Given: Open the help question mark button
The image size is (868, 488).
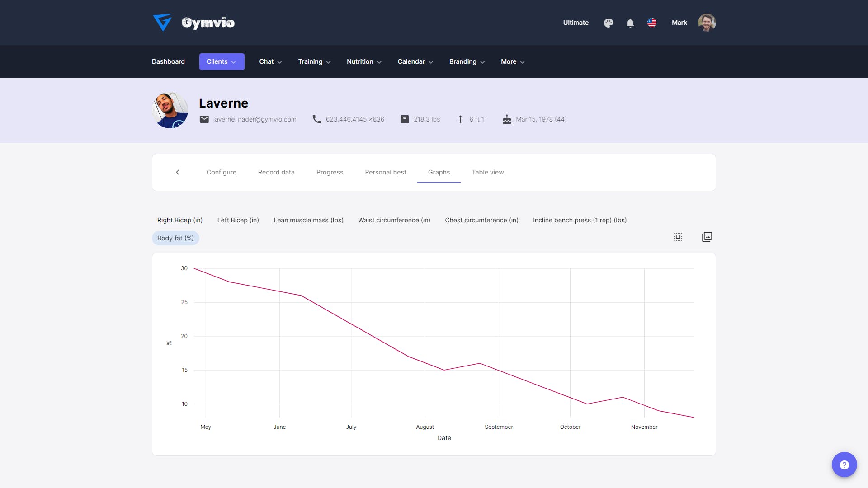Looking at the screenshot, I should coord(844,465).
